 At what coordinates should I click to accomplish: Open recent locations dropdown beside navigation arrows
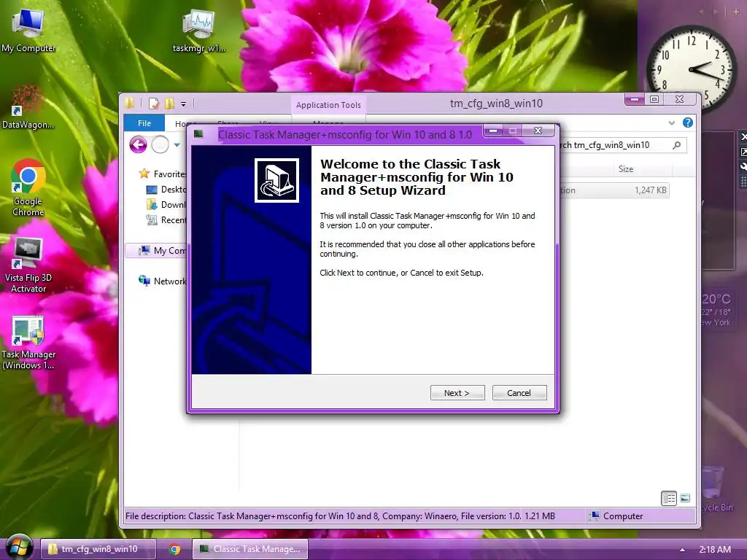coord(177,145)
